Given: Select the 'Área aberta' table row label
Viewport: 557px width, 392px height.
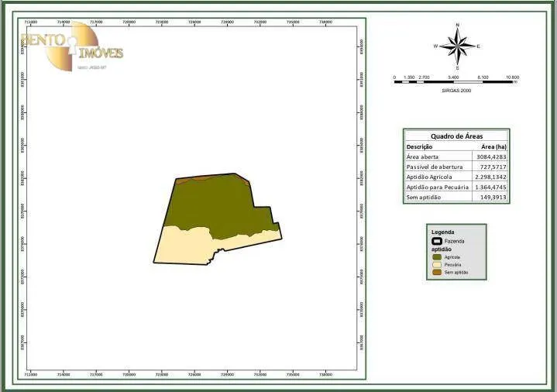Looking at the screenshot, I should (x=422, y=156).
